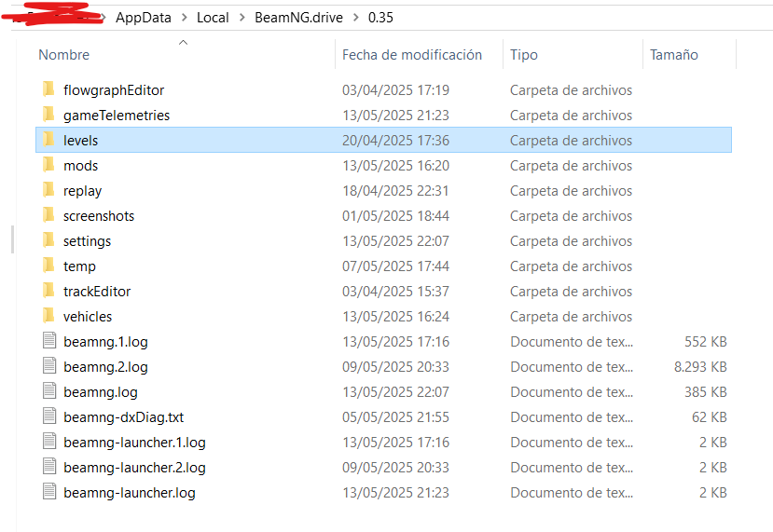Image resolution: width=773 pixels, height=532 pixels.
Task: Navigate to Local in the breadcrumb
Action: point(213,18)
